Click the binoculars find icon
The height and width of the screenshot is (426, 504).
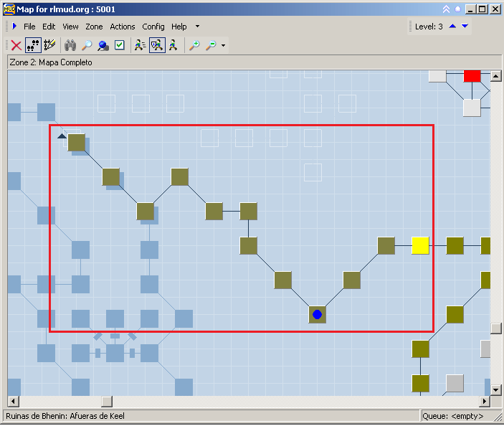[70, 45]
